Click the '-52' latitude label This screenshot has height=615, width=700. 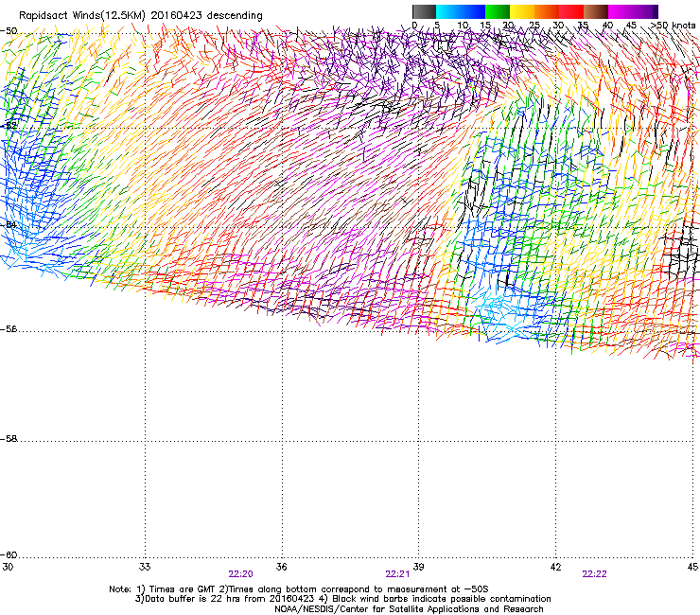click(9, 126)
